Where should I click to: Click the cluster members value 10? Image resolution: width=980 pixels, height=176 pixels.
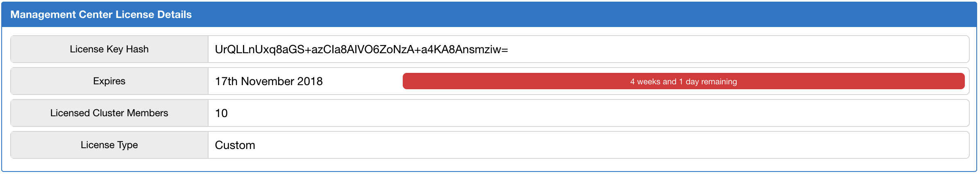[221, 113]
